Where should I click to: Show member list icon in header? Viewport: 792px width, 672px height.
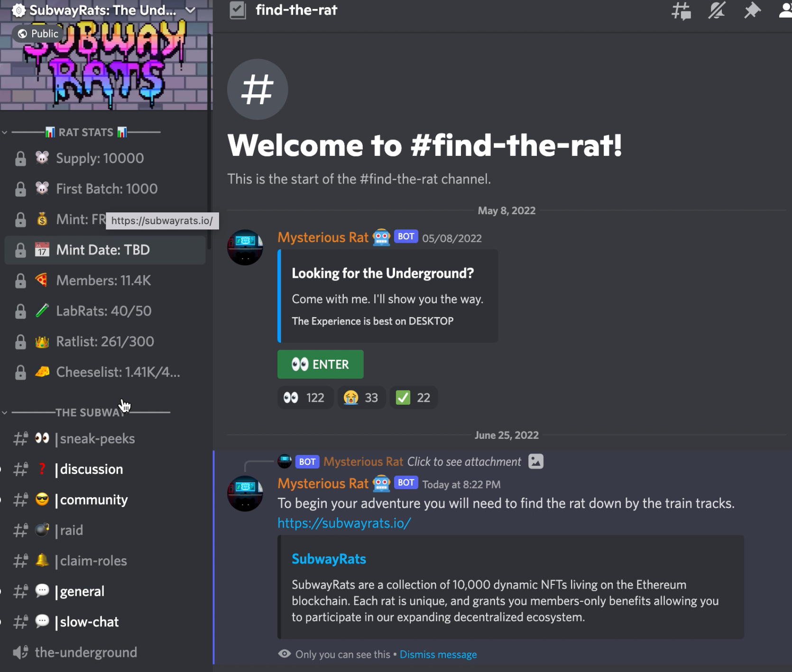pos(785,10)
